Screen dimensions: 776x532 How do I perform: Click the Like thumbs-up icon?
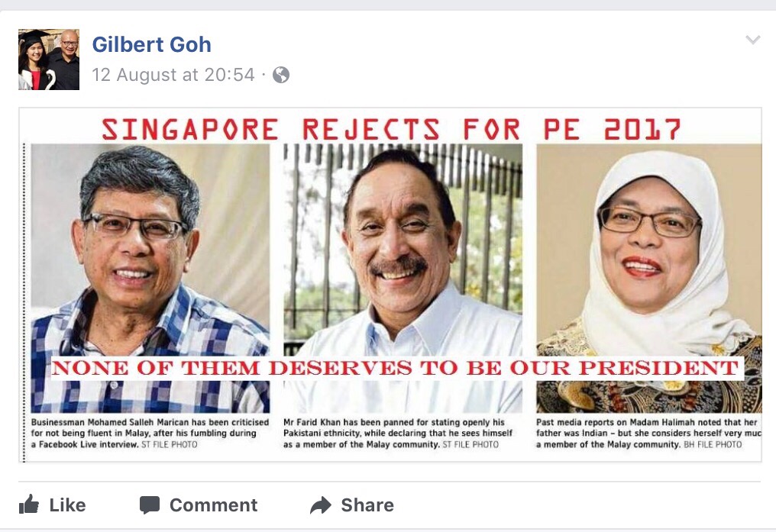coord(29,505)
